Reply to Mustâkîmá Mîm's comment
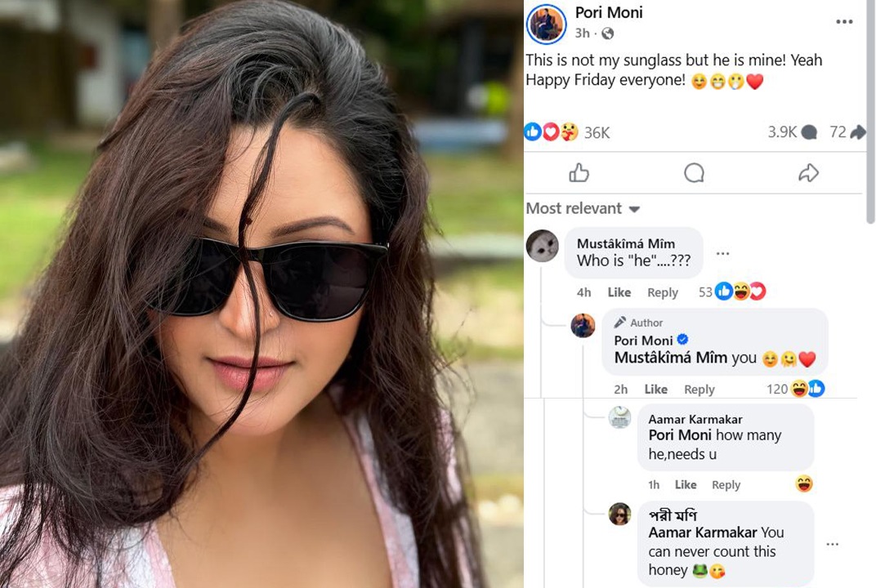This screenshot has height=588, width=876. coord(663,292)
